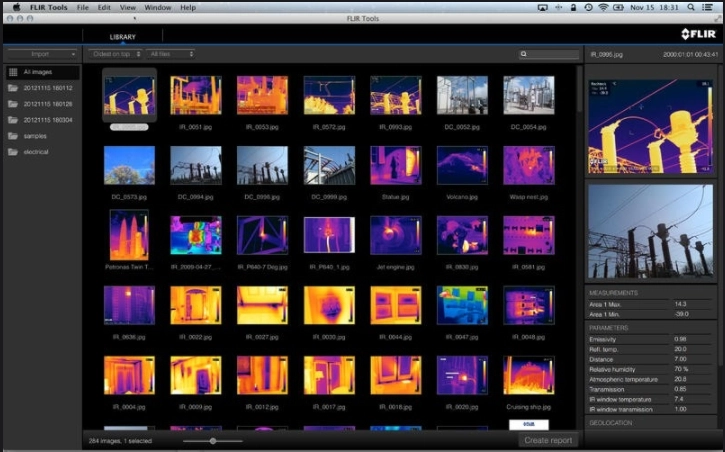Image resolution: width=725 pixels, height=452 pixels.
Task: Open the Wi-Fi status icon
Action: (603, 7)
